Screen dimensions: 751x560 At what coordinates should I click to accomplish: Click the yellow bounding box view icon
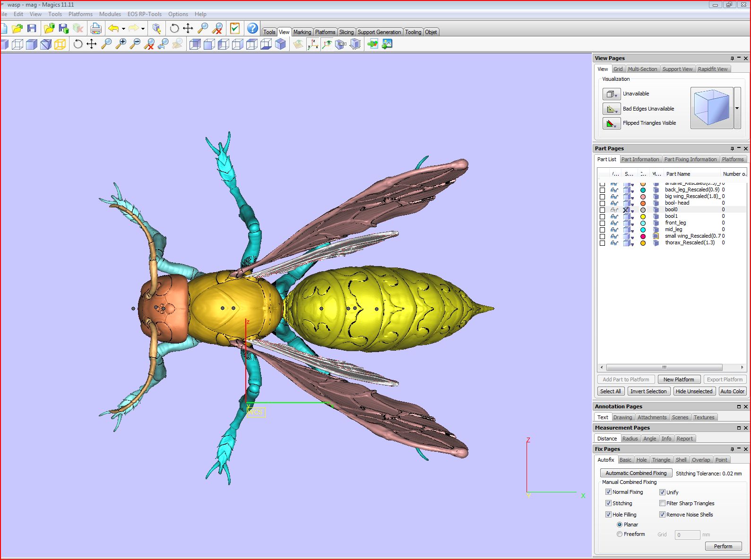[x=60, y=44]
